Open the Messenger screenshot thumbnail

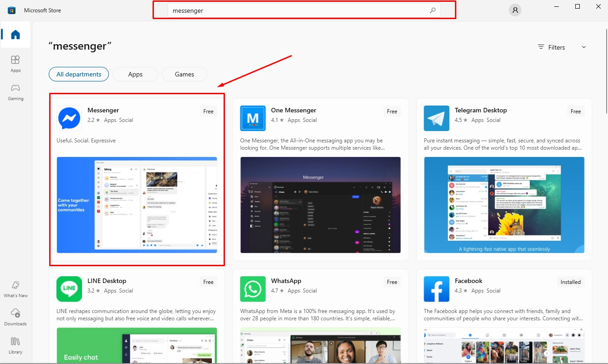point(137,205)
